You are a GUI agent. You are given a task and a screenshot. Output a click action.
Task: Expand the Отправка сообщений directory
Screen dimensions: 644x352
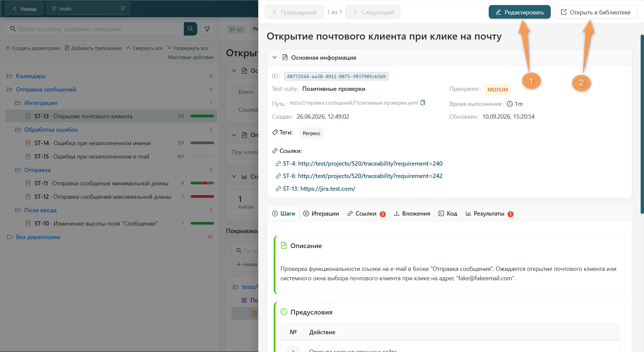(46, 90)
